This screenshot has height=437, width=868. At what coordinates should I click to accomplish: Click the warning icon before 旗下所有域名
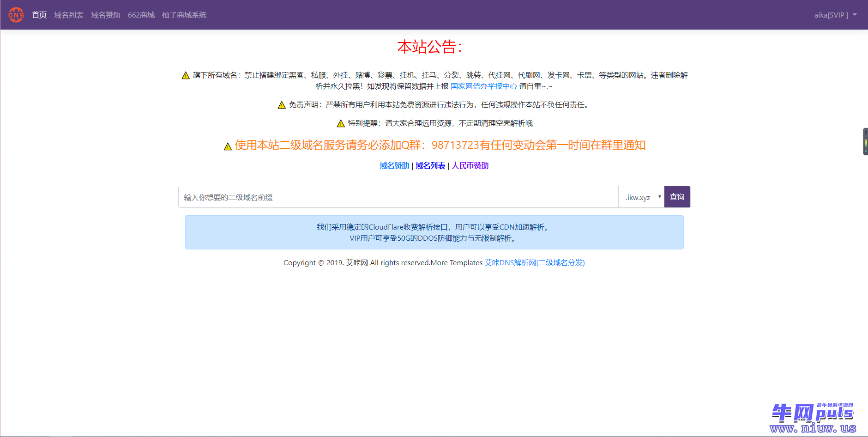(x=186, y=75)
